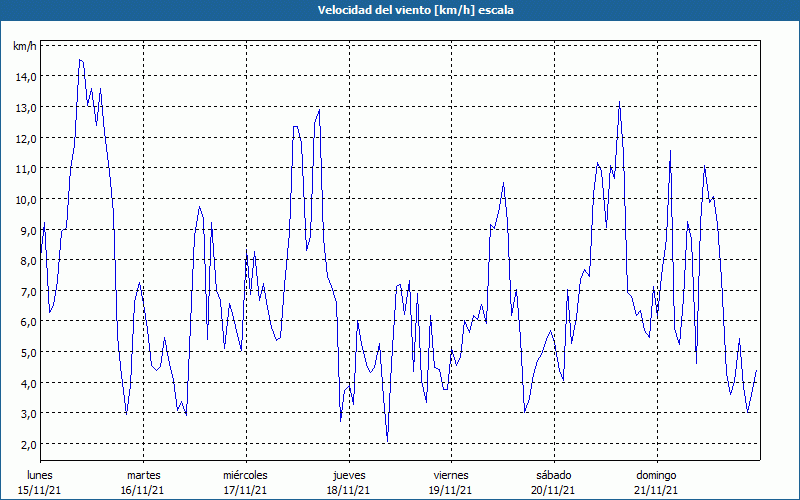Screen dimensions: 800x500
Task: Click the 'domingo' day label
Action: 656,476
